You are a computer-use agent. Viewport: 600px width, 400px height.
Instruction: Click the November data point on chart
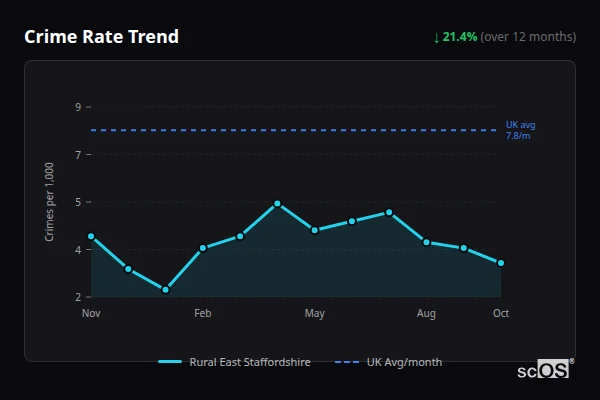point(91,237)
